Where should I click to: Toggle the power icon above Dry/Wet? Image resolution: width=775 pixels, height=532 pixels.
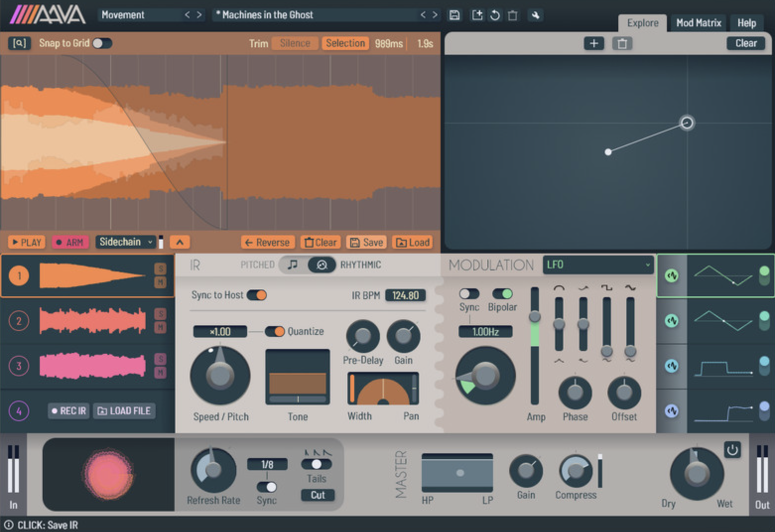pyautogui.click(x=732, y=450)
